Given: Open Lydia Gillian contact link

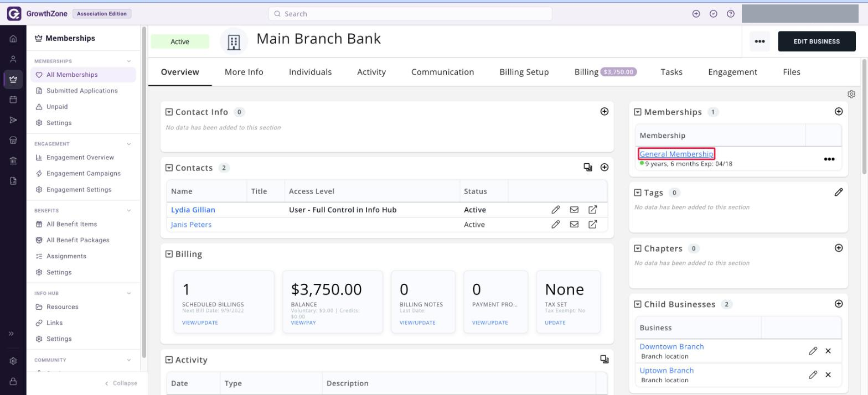Looking at the screenshot, I should pos(193,210).
